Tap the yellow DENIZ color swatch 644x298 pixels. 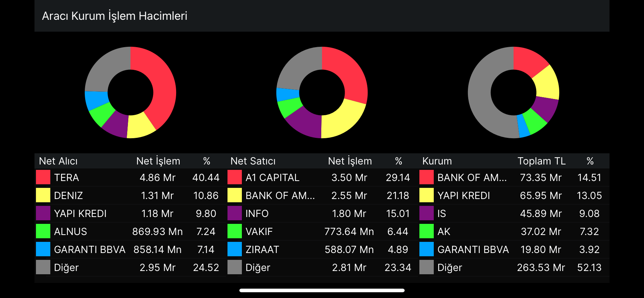43,195
